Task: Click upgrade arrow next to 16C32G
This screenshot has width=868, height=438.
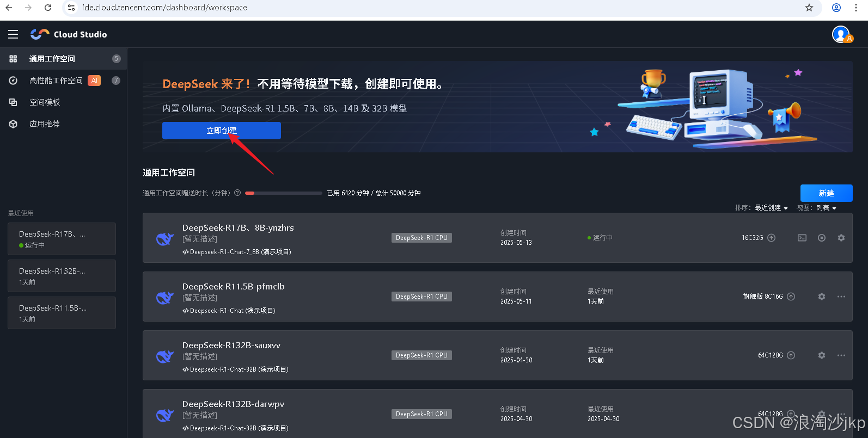Action: 771,238
